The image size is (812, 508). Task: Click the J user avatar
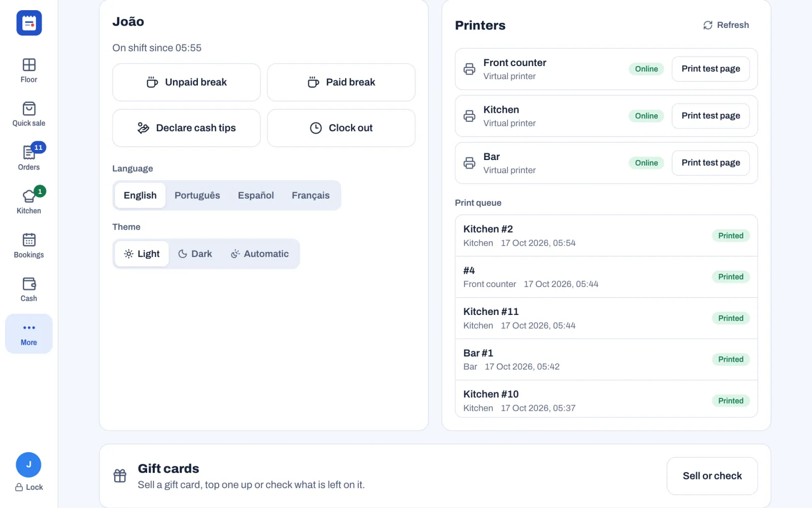pos(28,465)
